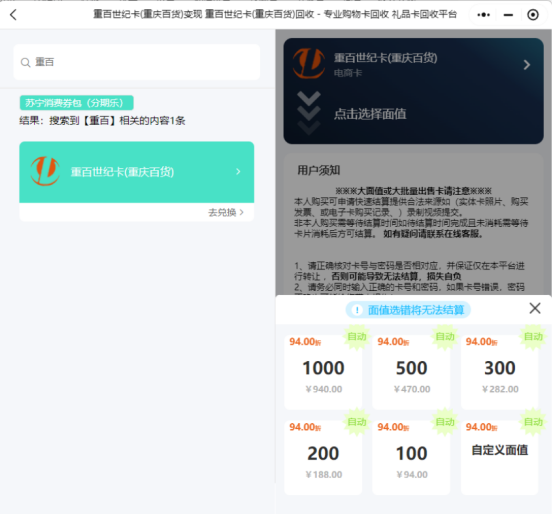
Task: Select the 300 face value option
Action: tap(500, 372)
